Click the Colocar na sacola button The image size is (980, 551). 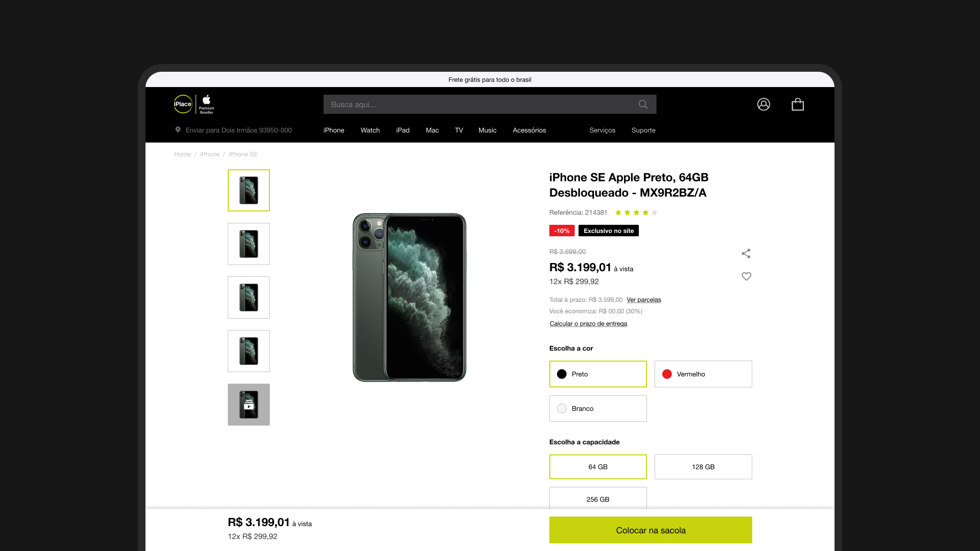point(651,530)
